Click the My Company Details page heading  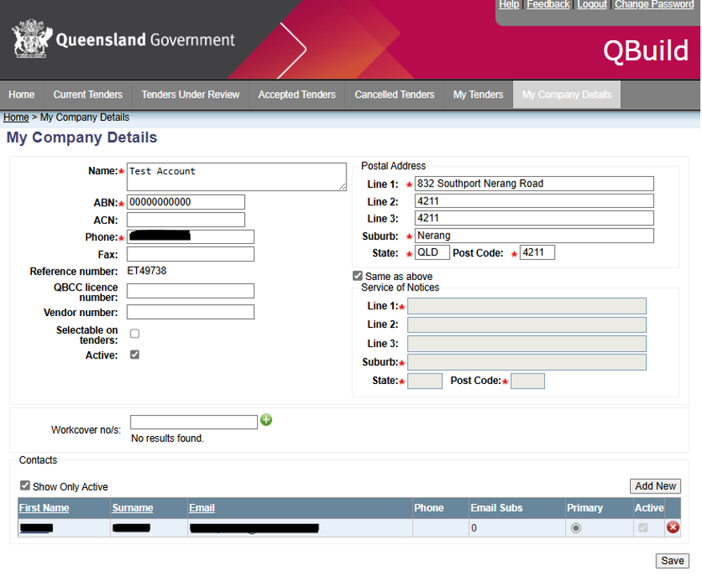(x=82, y=138)
